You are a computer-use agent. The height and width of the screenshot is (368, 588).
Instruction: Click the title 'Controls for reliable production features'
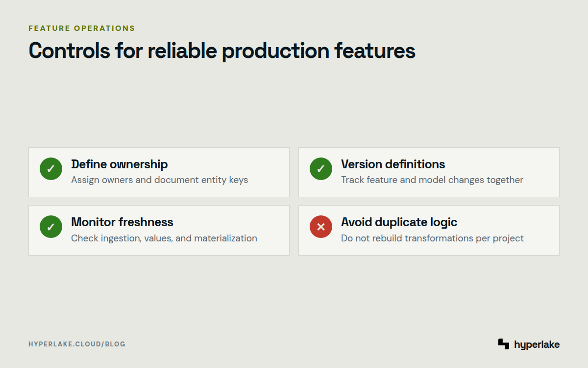[222, 51]
